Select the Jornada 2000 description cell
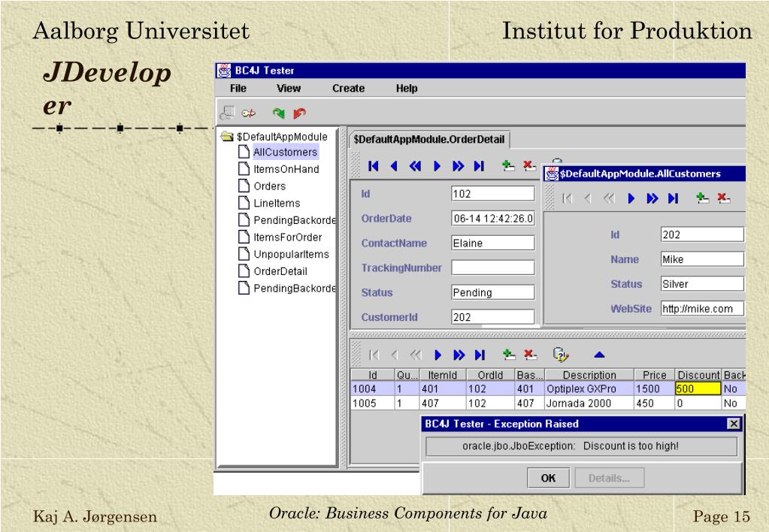 pyautogui.click(x=589, y=403)
